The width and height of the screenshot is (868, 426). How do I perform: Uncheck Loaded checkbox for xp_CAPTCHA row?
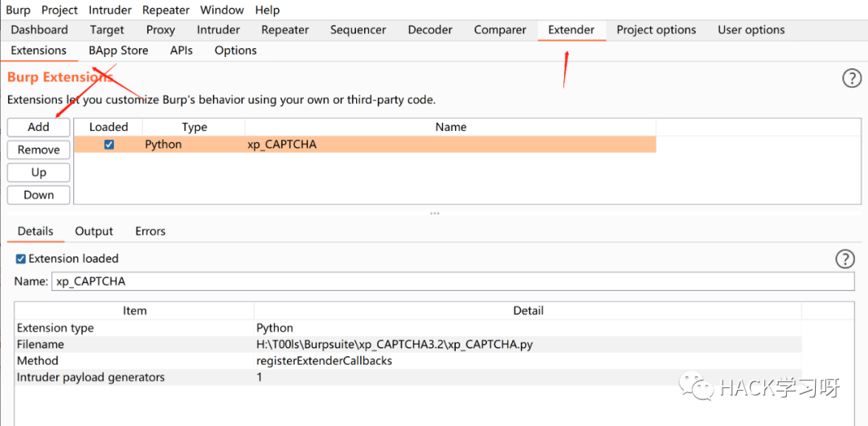click(109, 145)
